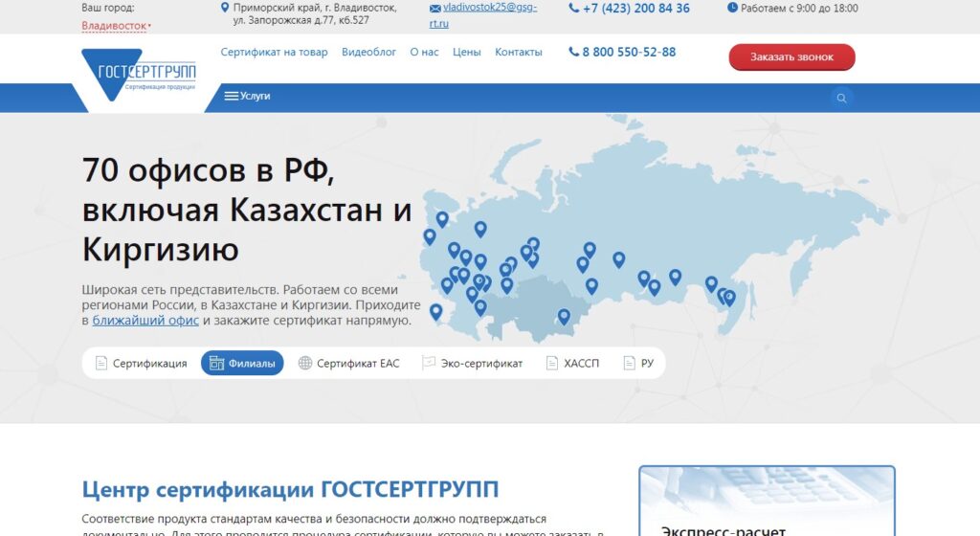
Task: Select the Филиалы tab
Action: [x=242, y=363]
